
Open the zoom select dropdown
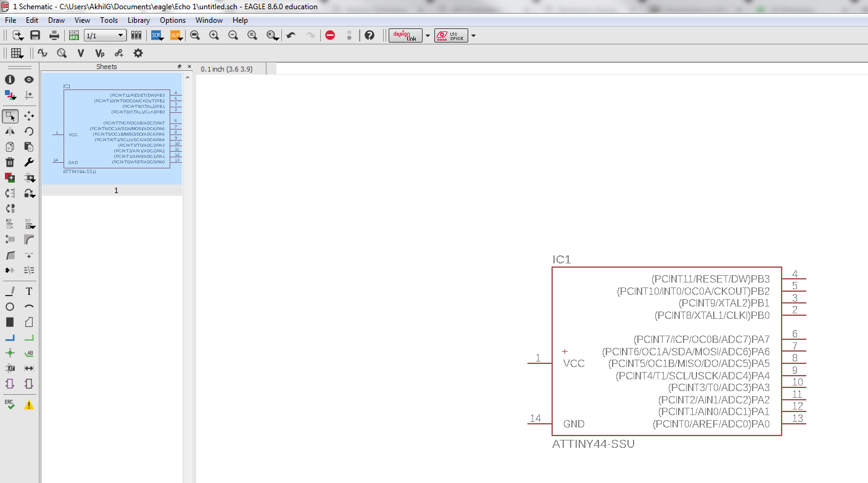click(272, 35)
